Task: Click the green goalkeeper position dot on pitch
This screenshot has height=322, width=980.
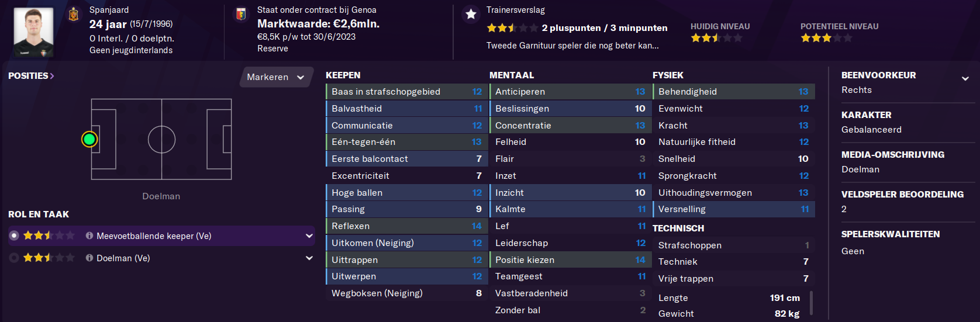Action: point(89,139)
